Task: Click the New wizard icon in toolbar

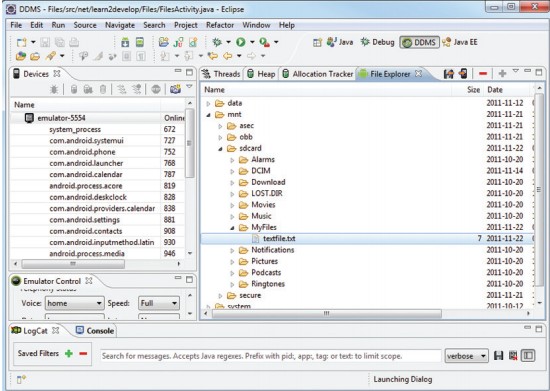Action: click(22, 42)
